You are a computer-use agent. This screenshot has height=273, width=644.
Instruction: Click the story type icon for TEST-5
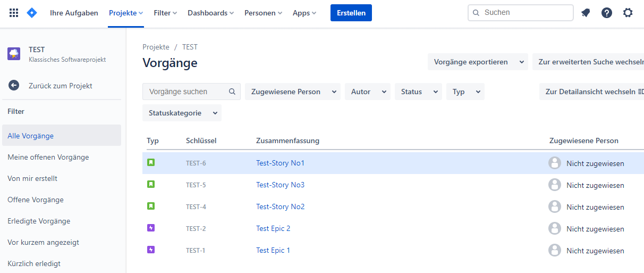[151, 185]
